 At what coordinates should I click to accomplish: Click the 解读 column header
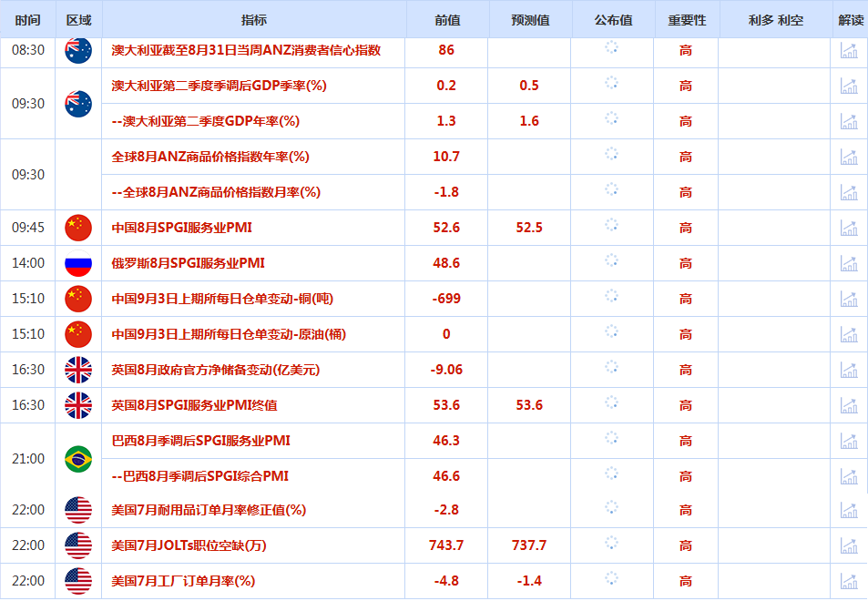pos(851,20)
